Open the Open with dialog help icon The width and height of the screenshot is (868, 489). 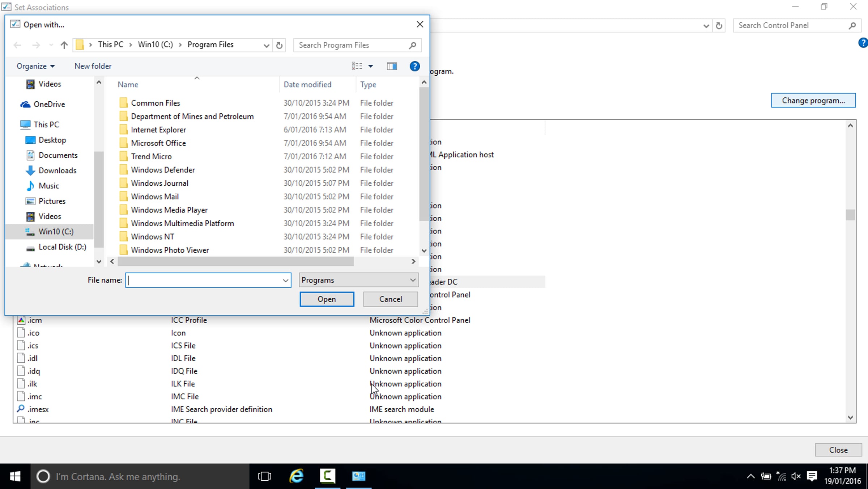click(414, 66)
